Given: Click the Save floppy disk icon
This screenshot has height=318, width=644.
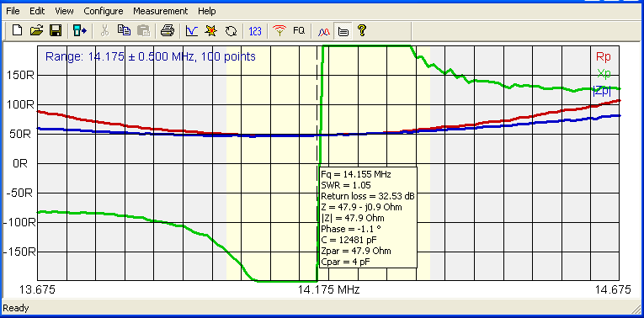Looking at the screenshot, I should click(56, 30).
